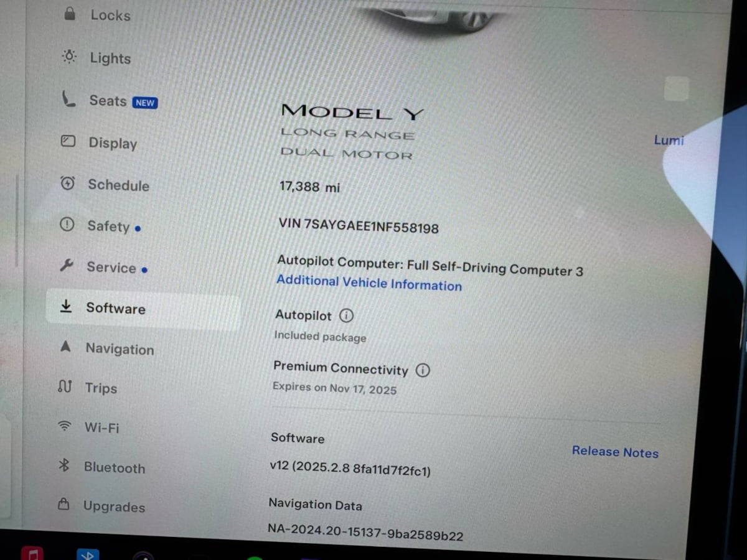Image resolution: width=747 pixels, height=560 pixels.
Task: Tap the Wi-Fi signal icon
Action: pos(64,427)
